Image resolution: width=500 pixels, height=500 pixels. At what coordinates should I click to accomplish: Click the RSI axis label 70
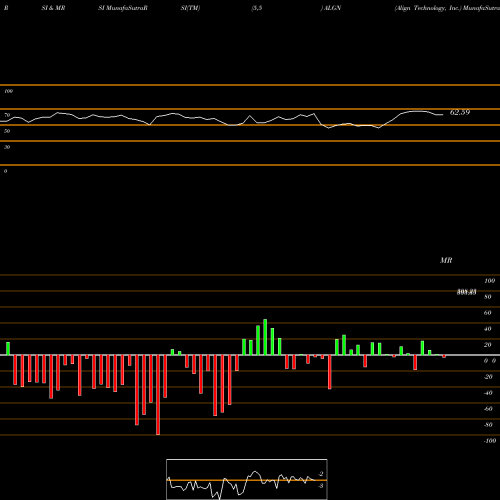coord(7,115)
